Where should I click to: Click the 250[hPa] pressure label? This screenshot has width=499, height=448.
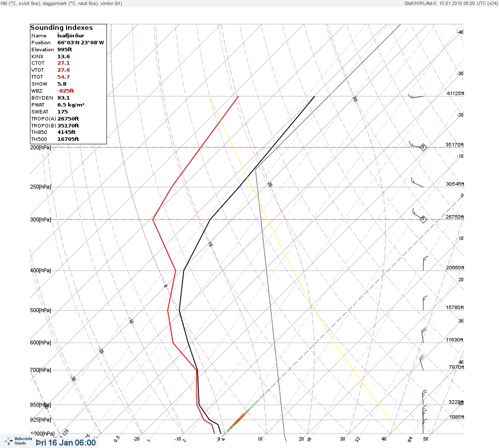40,187
